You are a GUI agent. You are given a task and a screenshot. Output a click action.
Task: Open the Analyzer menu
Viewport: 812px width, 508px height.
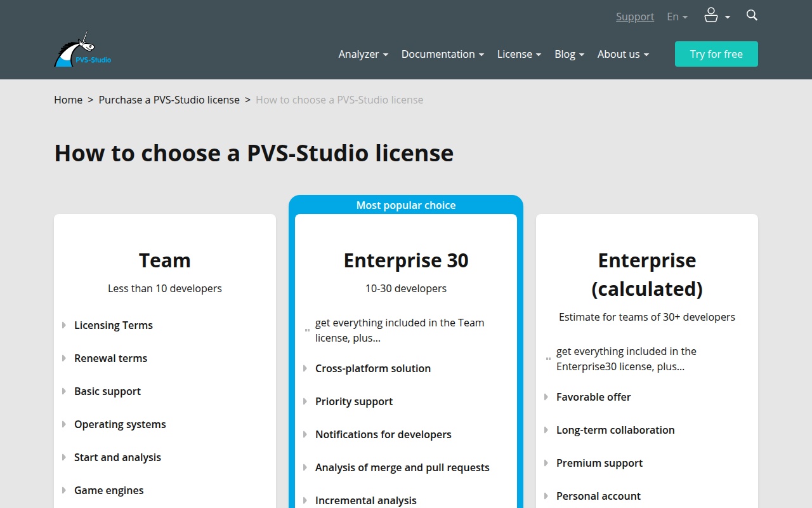tap(363, 54)
